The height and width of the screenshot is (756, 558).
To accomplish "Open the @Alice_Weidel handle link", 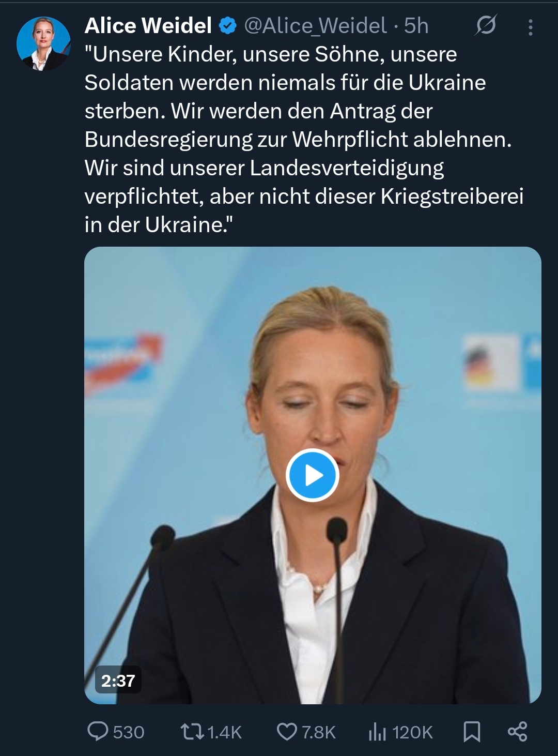I will [315, 26].
